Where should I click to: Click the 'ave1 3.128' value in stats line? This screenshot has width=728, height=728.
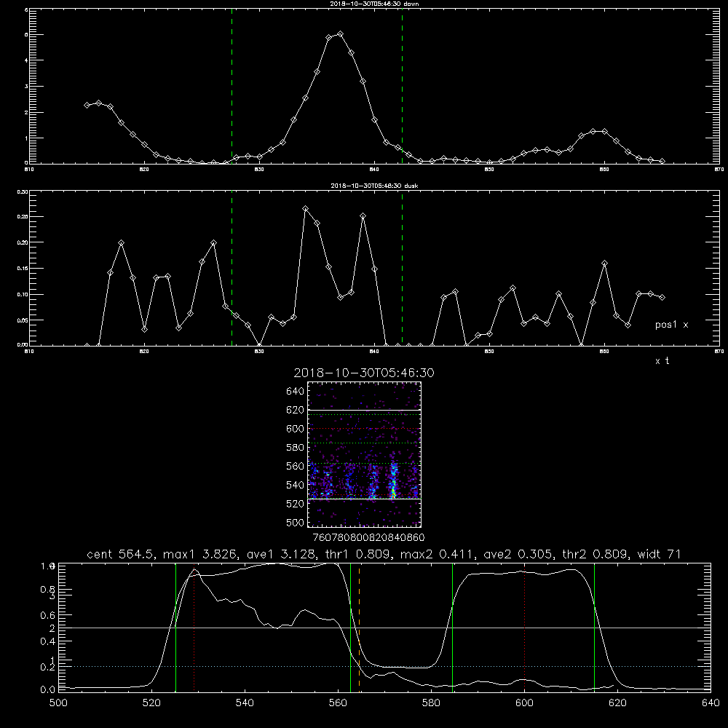click(x=284, y=554)
